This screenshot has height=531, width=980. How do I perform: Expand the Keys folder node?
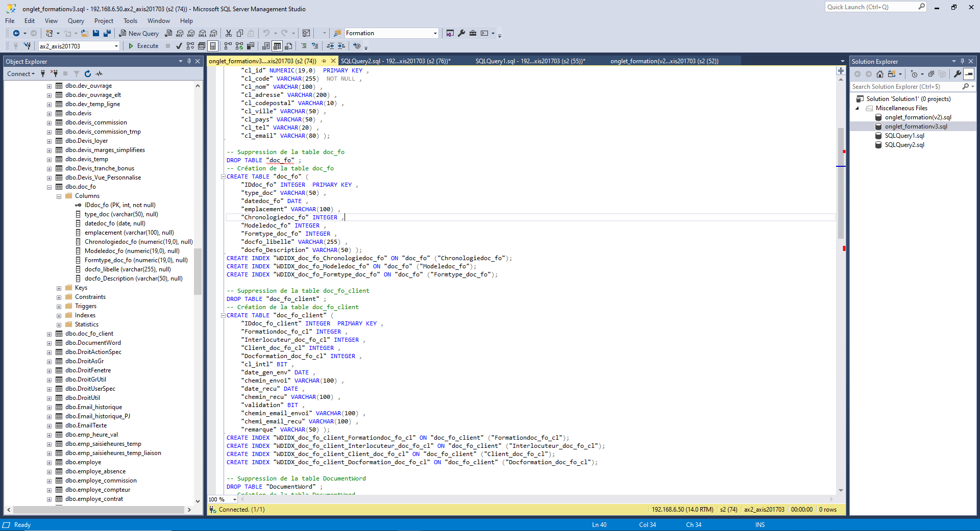[59, 288]
